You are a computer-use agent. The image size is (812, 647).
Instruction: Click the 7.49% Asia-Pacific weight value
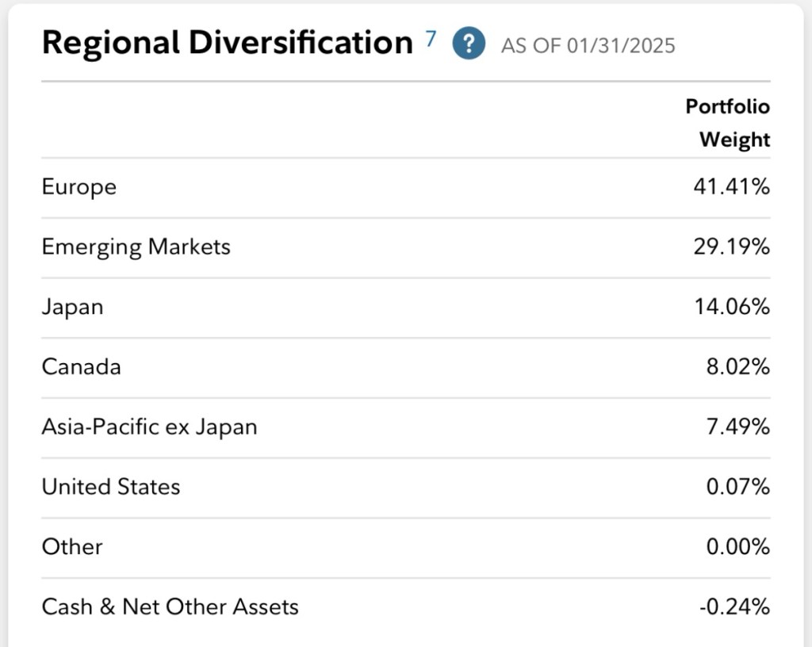click(x=737, y=427)
